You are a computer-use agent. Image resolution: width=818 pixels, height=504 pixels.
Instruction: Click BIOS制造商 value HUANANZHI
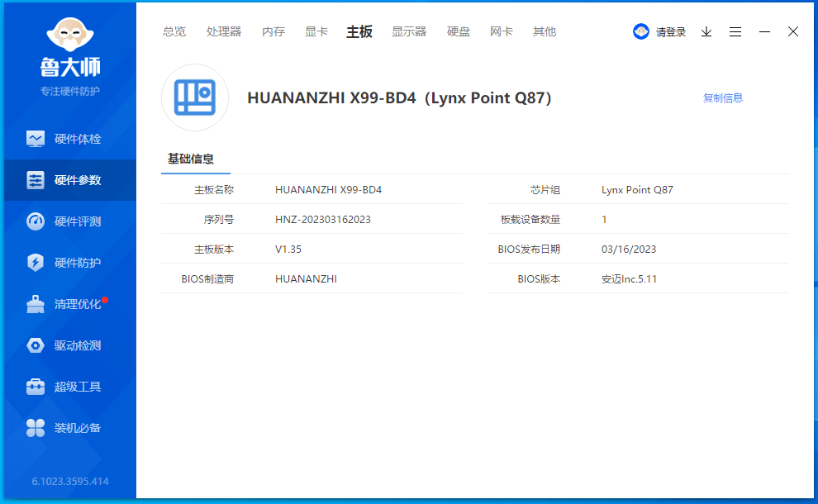(306, 279)
